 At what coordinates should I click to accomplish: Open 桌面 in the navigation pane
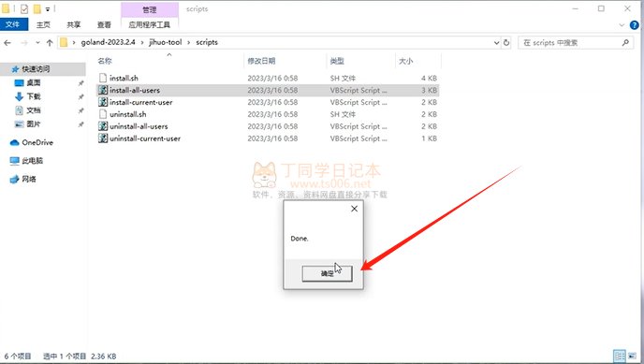(x=34, y=83)
